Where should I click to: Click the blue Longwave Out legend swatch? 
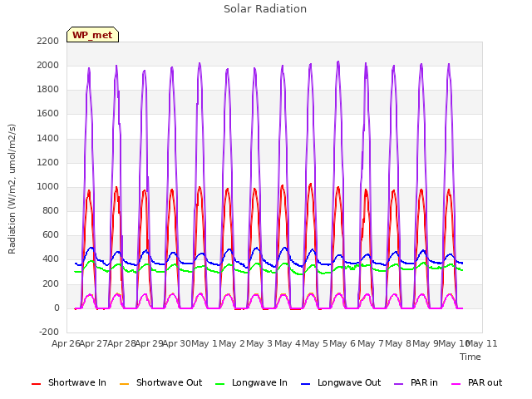click(305, 384)
